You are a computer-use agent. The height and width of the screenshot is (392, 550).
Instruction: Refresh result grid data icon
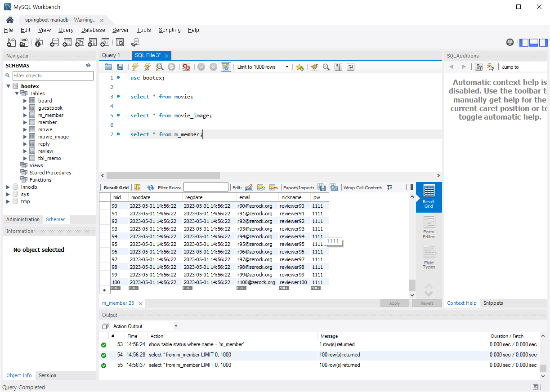pos(150,187)
